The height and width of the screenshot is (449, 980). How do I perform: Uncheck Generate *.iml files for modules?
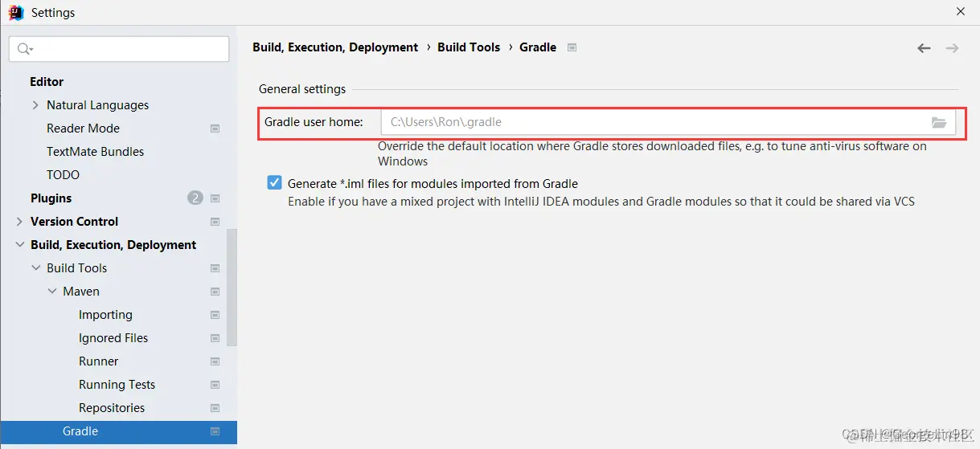pos(274,183)
